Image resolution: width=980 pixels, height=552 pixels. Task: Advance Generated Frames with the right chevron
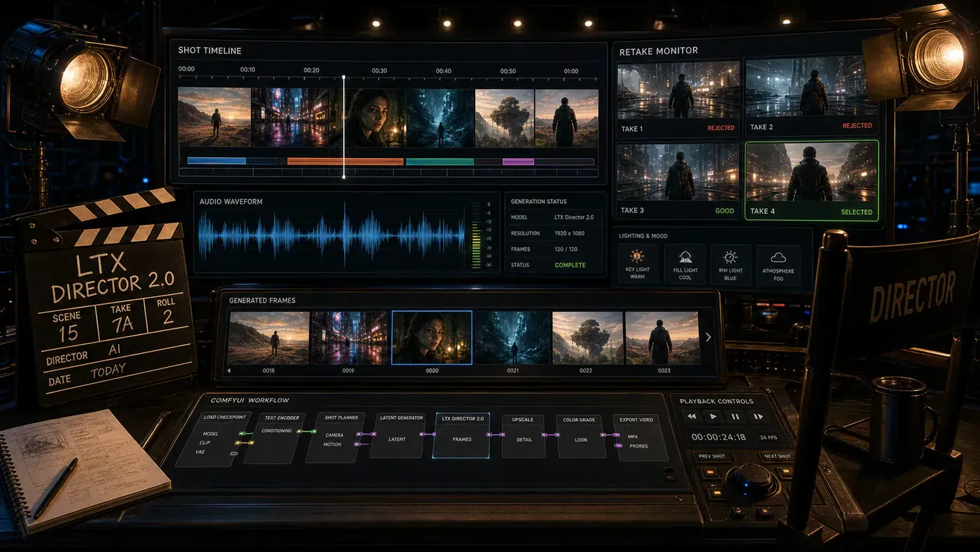click(x=708, y=337)
